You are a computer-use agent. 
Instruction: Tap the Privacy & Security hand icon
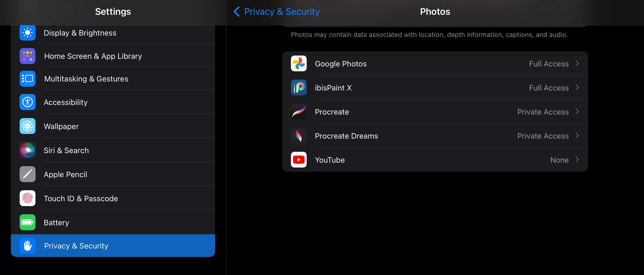28,246
